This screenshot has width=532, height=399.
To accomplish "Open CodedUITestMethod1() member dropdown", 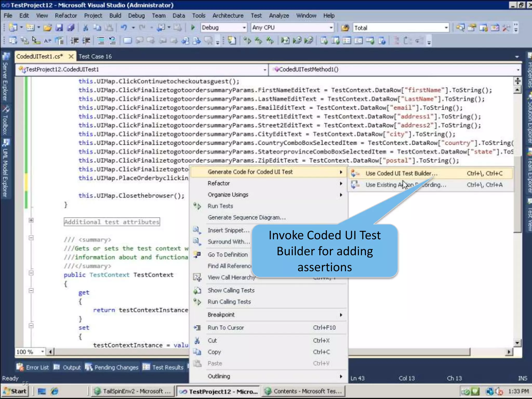I will [517, 70].
